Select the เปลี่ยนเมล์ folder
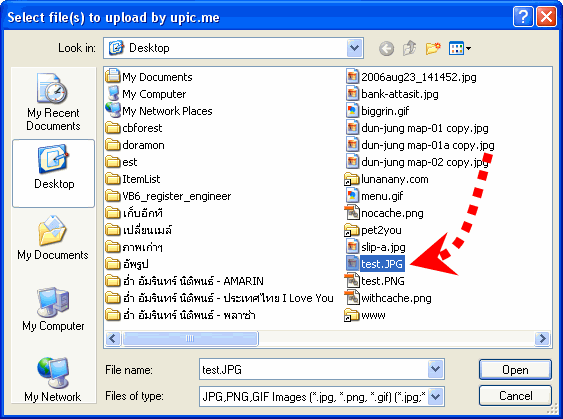The width and height of the screenshot is (563, 419). pyautogui.click(x=139, y=230)
